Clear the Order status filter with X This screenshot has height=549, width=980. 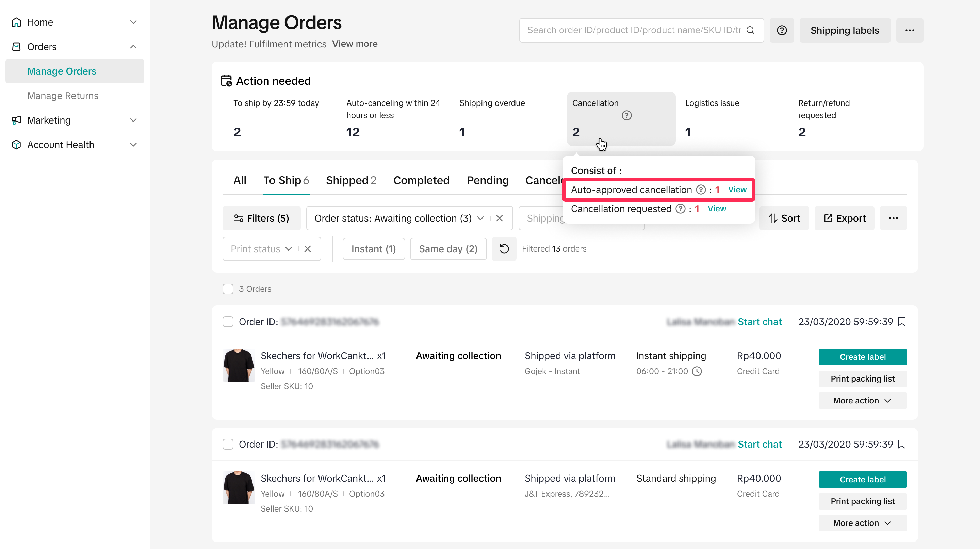tap(500, 218)
